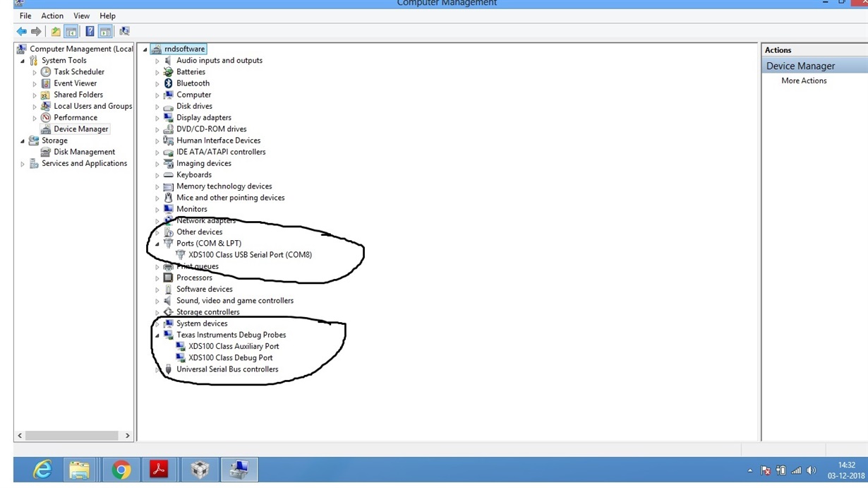
Task: Click the Disk Management icon
Action: pos(46,152)
